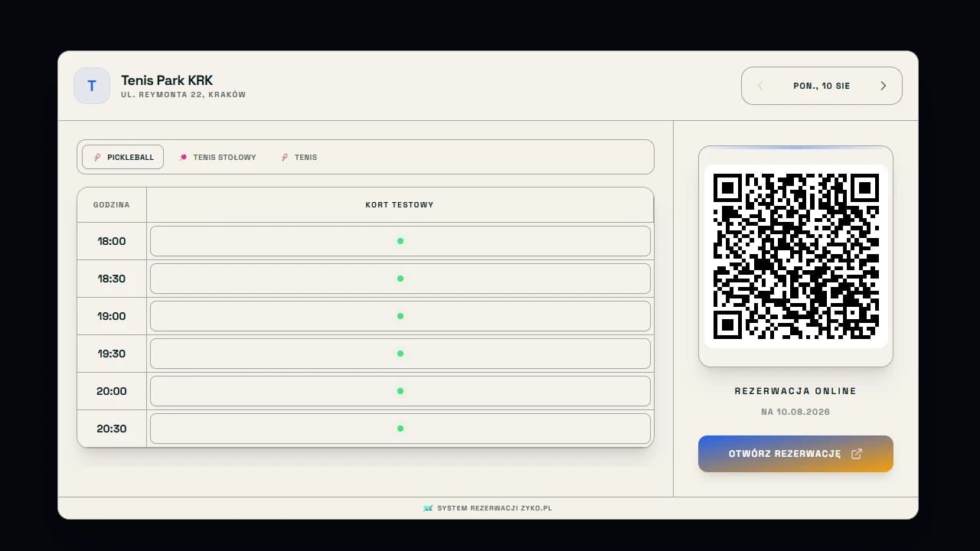Click the 20:30 time label
This screenshot has height=551, width=980.
click(112, 429)
